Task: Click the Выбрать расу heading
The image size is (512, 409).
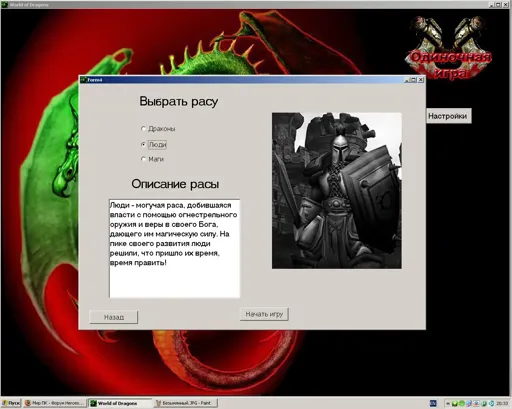Action: pyautogui.click(x=179, y=101)
